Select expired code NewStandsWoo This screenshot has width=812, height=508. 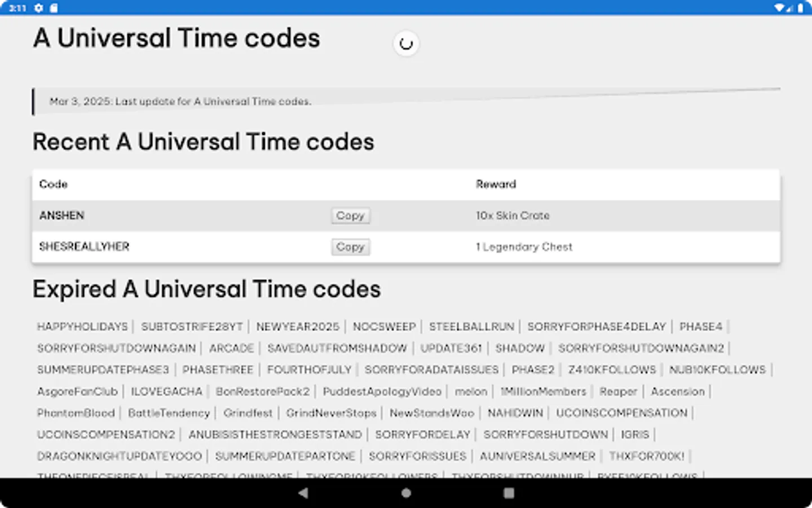coord(432,413)
